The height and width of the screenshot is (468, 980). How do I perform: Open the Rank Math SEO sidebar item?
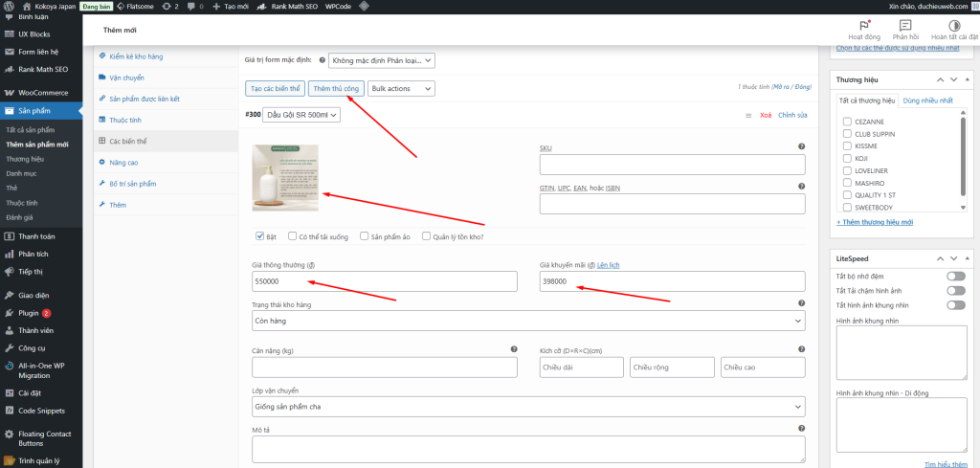tap(42, 70)
